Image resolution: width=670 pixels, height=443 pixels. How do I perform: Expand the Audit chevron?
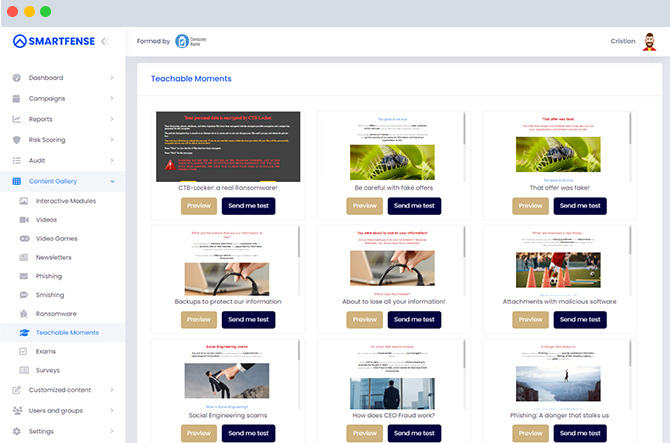(x=112, y=161)
